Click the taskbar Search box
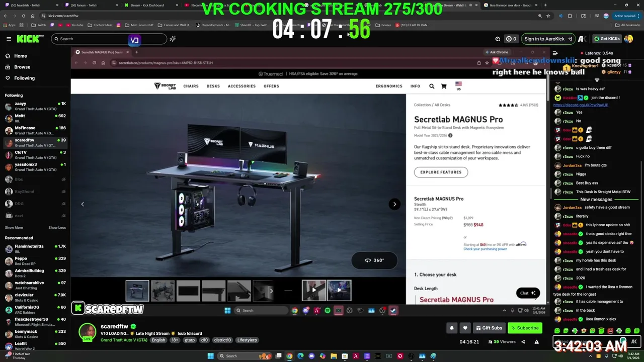644x362 pixels. coord(244,356)
